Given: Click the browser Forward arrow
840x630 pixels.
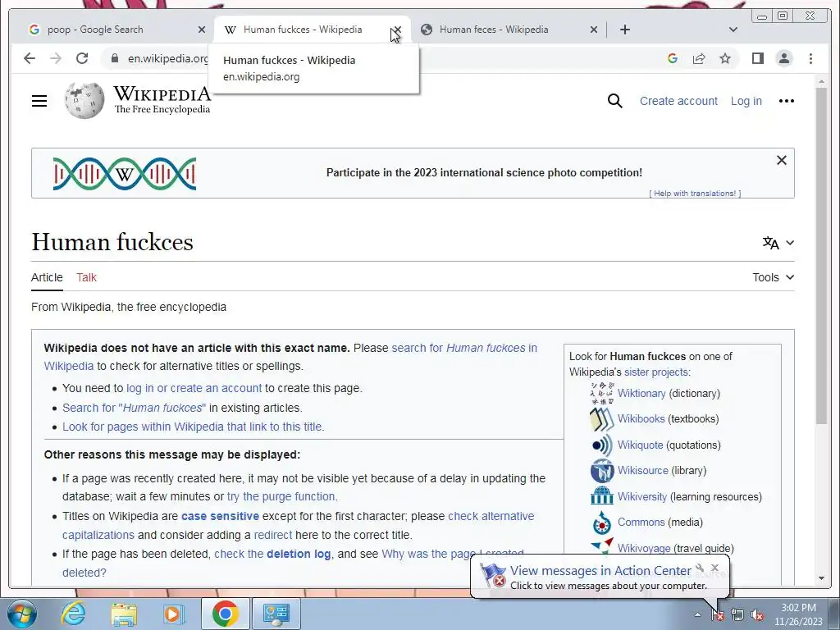Looking at the screenshot, I should (56, 58).
